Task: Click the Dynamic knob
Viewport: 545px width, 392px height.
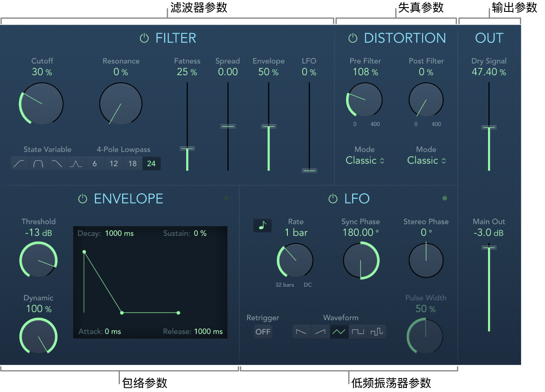Action: (x=38, y=336)
